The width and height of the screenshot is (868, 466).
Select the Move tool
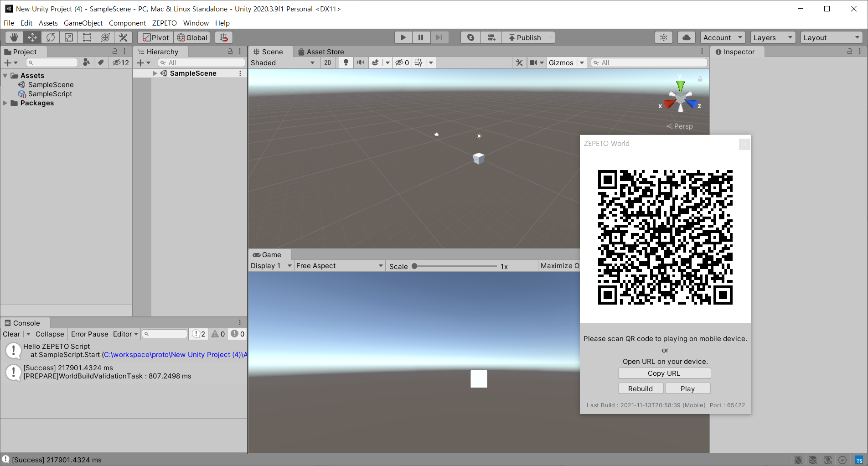tap(32, 37)
